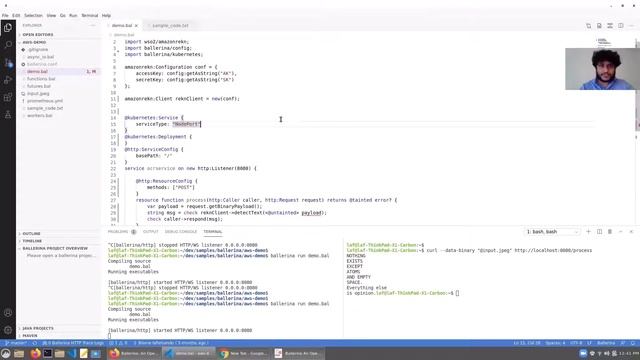Image resolution: width=640 pixels, height=360 pixels.
Task: Open the Help menu
Action: tap(106, 16)
